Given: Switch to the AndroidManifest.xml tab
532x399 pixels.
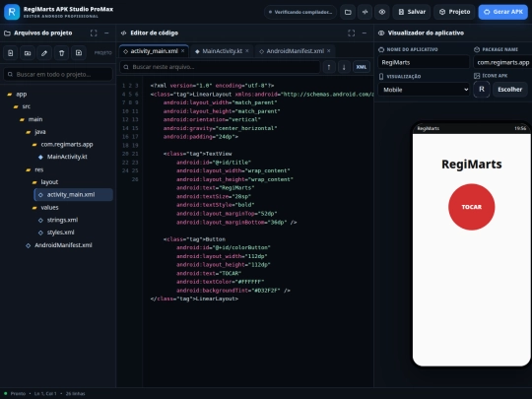Looking at the screenshot, I should click(x=295, y=51).
